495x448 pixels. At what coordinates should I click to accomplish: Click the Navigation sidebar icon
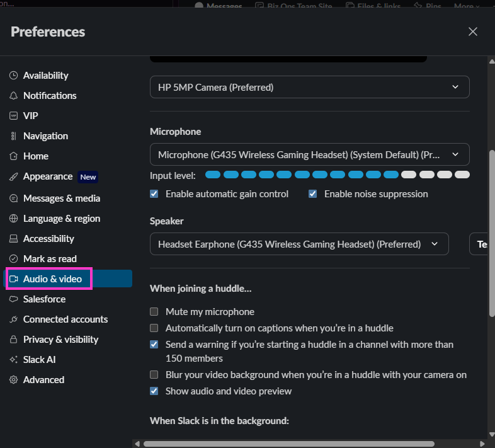[x=14, y=136]
